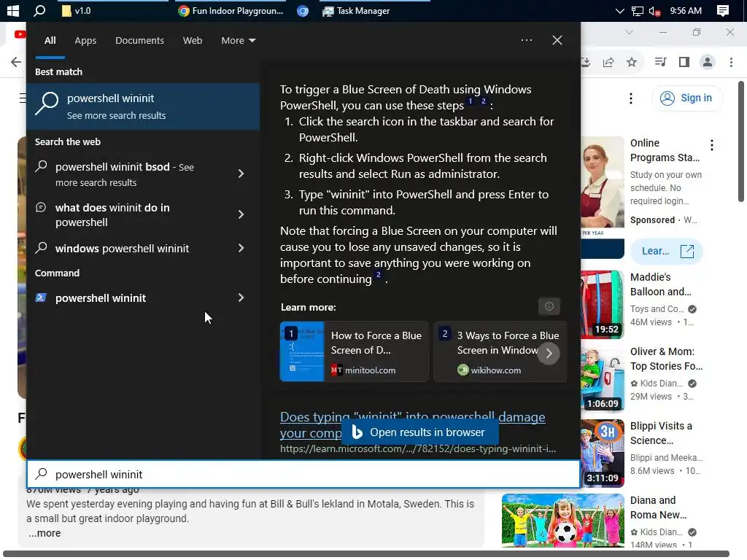
Task: Open Chrome three-dot menu
Action: 731,62
